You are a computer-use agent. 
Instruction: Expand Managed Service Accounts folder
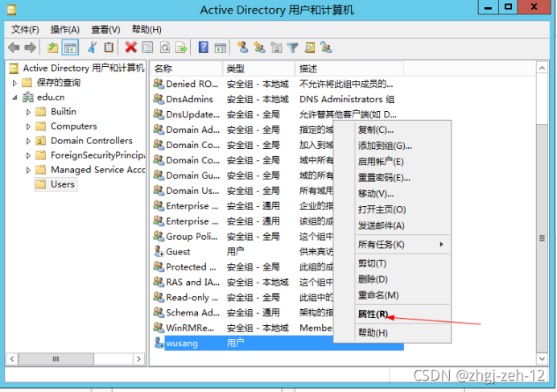click(x=28, y=170)
